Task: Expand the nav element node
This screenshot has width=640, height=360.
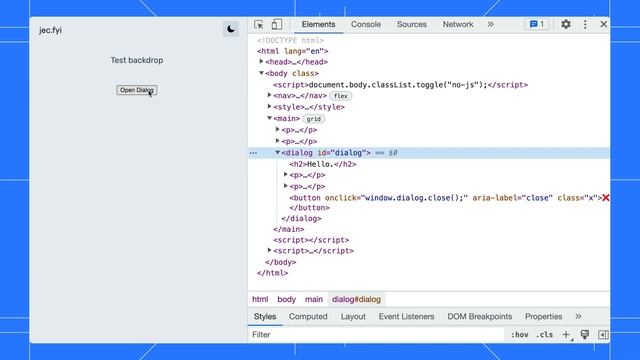Action: tap(269, 95)
